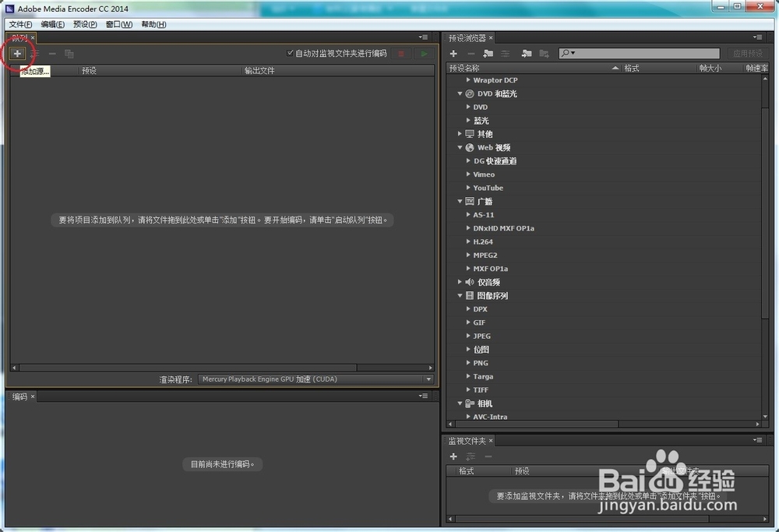Close the 预设浏览器 tab
Image resolution: width=779 pixels, height=532 pixels.
(x=491, y=37)
